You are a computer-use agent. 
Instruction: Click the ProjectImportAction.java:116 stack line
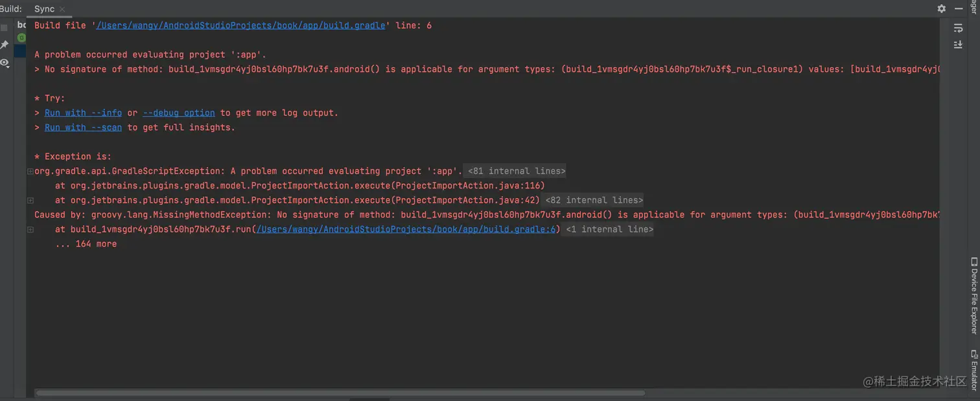300,186
